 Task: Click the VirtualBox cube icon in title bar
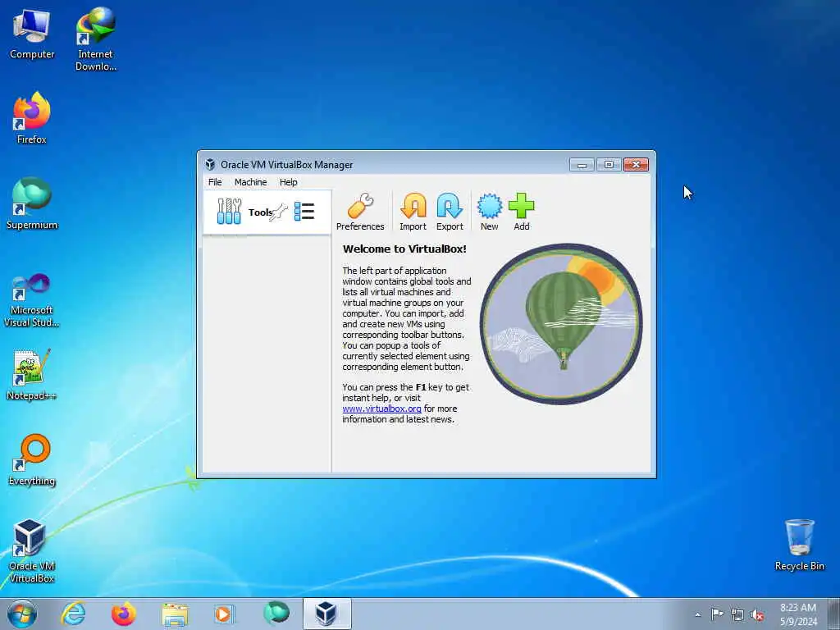tap(210, 164)
